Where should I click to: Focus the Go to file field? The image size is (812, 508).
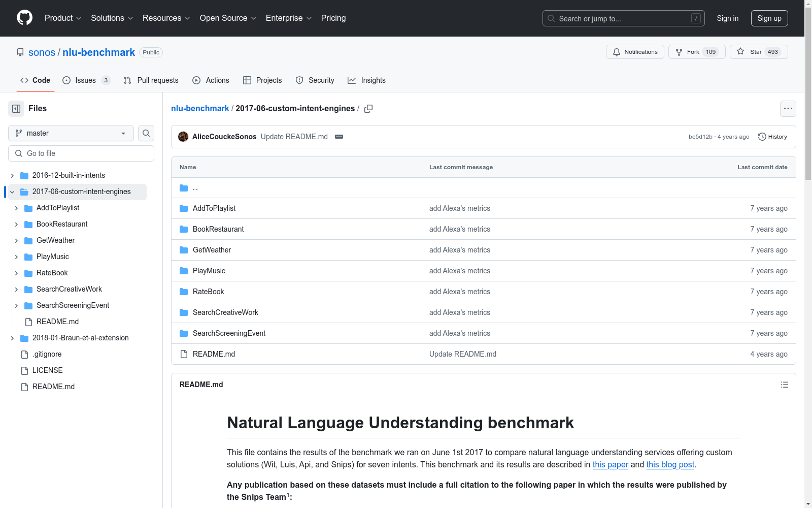[x=81, y=153]
